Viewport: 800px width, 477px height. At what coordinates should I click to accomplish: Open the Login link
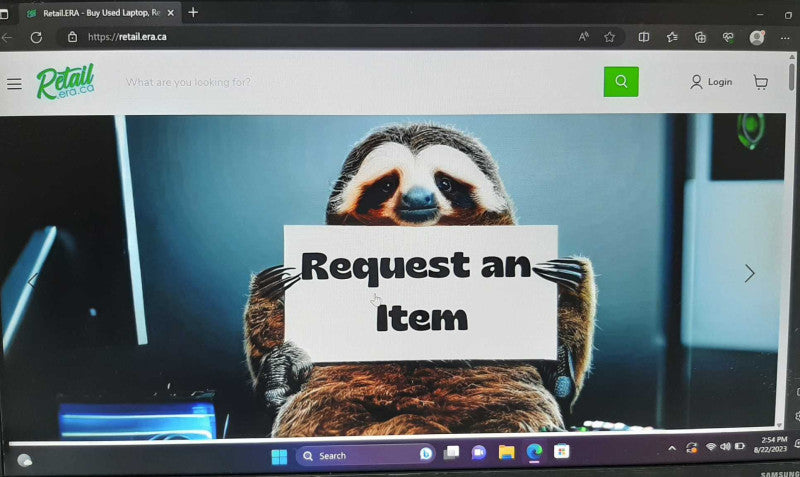[x=711, y=82]
